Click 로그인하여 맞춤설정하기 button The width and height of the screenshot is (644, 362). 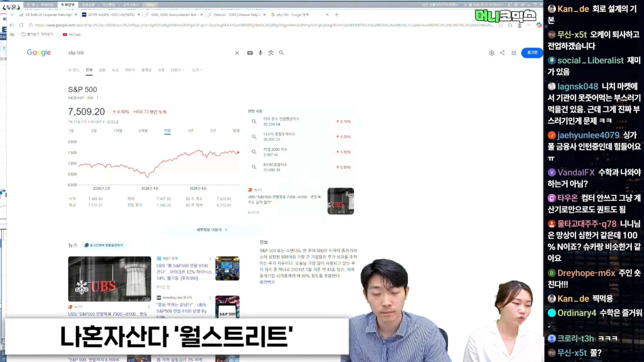(x=104, y=245)
